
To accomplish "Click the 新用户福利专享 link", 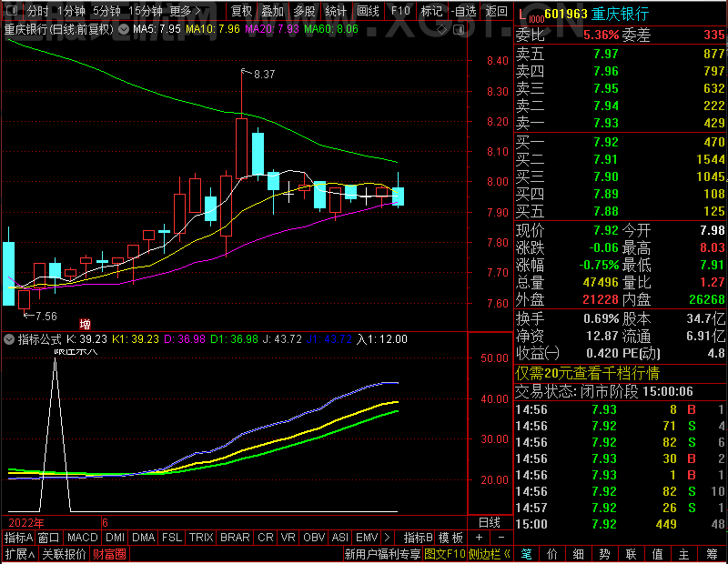I will (x=382, y=554).
